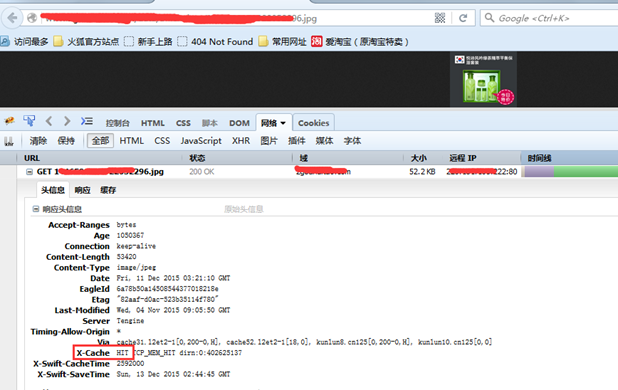Open the QR code icon in address bar
This screenshot has width=618, height=390.
pos(440,18)
